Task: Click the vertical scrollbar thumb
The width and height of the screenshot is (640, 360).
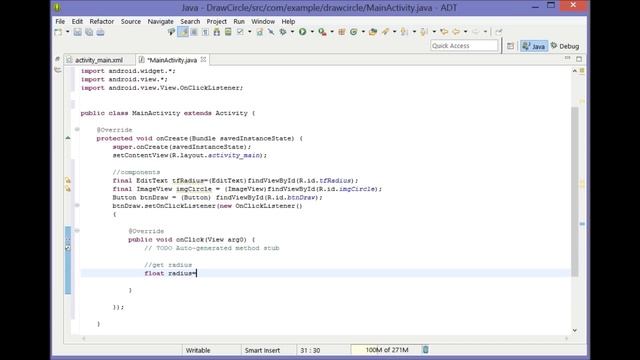Action: (575, 192)
